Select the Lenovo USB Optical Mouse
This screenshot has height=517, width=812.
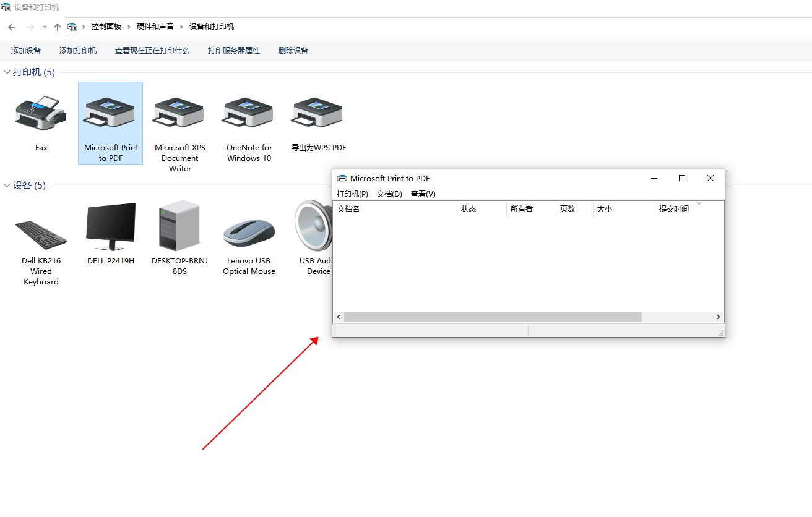[x=249, y=233]
